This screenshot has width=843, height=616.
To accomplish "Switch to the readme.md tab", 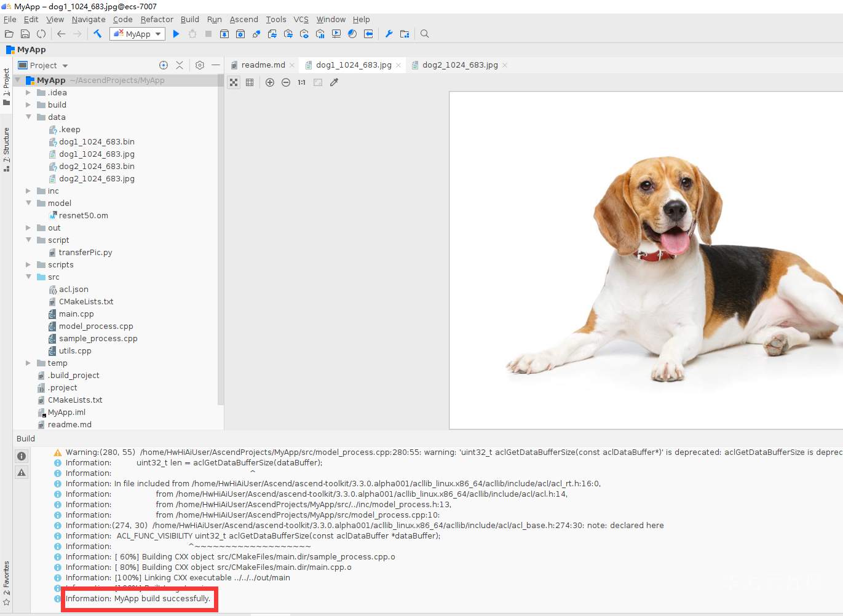I will (x=263, y=65).
